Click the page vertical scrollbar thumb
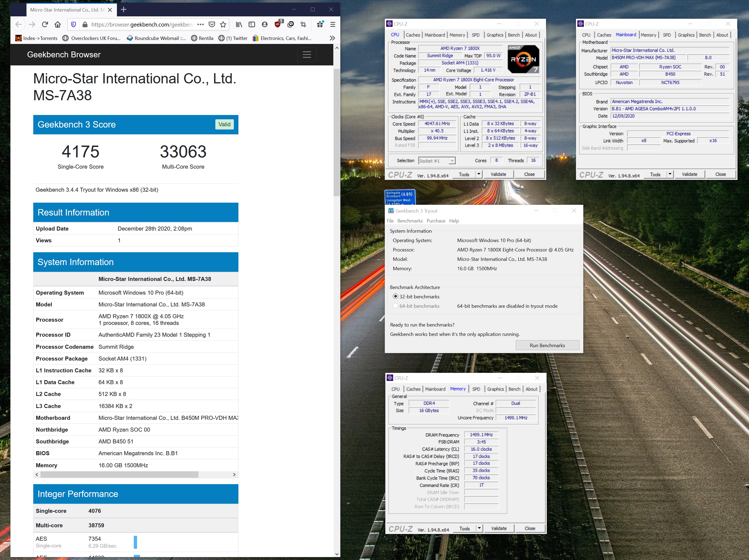749x560 pixels. pos(337,132)
